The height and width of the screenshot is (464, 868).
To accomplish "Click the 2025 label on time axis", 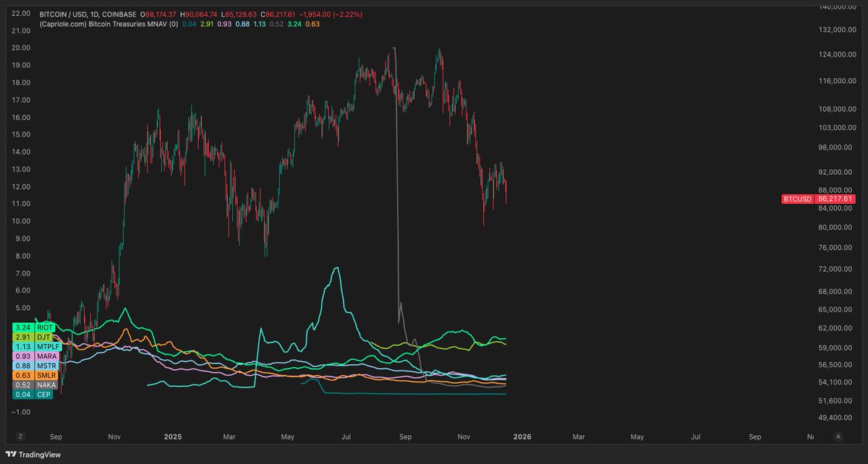I will pos(172,437).
